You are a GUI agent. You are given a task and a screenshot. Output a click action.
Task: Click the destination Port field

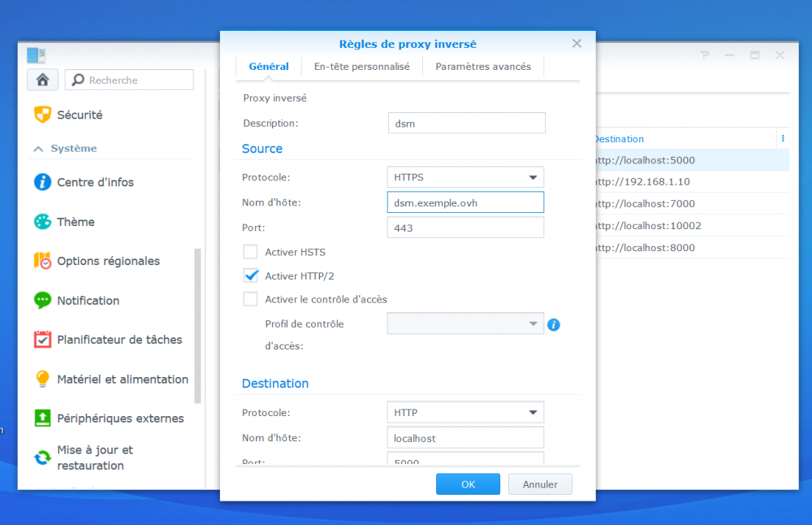coord(465,458)
